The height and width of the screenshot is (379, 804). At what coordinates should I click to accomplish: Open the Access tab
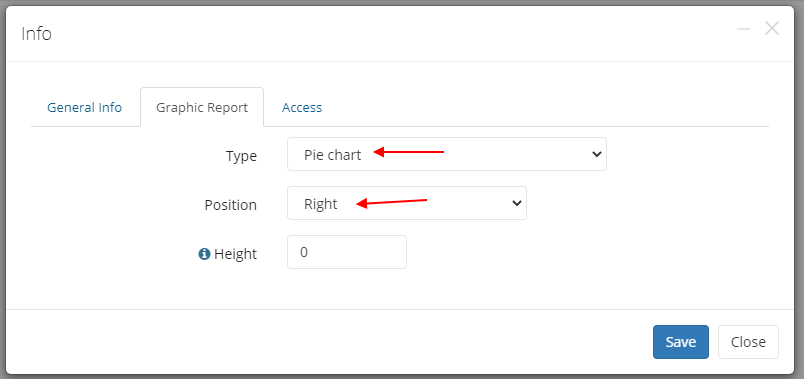302,108
